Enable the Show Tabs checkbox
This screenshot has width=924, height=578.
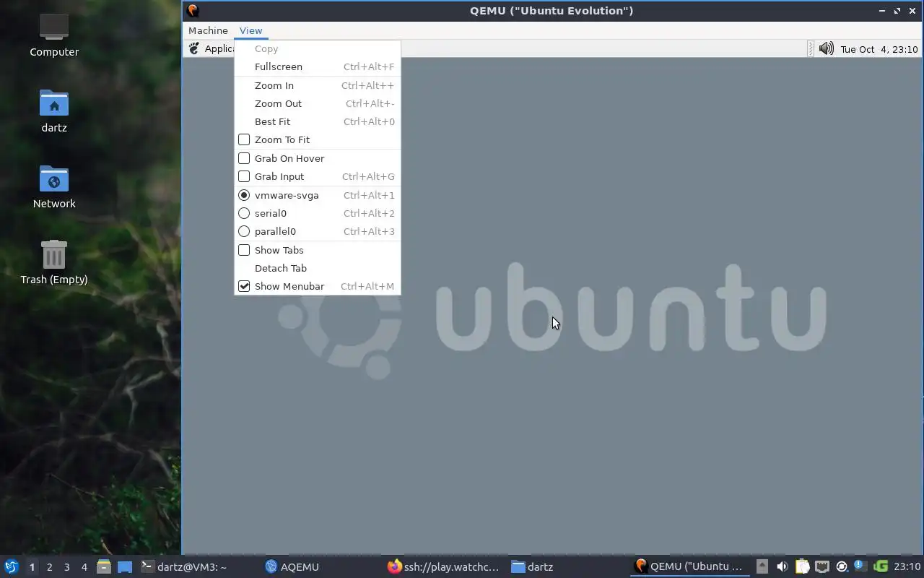point(244,250)
